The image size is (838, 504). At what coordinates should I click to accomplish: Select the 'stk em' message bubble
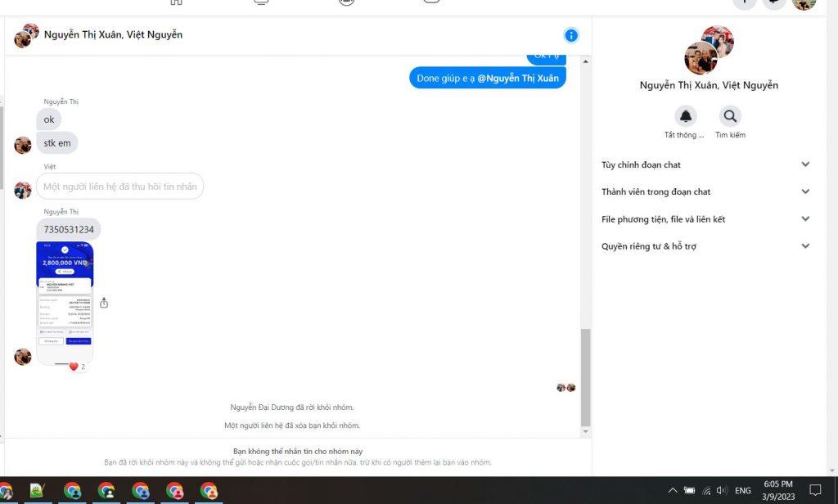pos(57,143)
